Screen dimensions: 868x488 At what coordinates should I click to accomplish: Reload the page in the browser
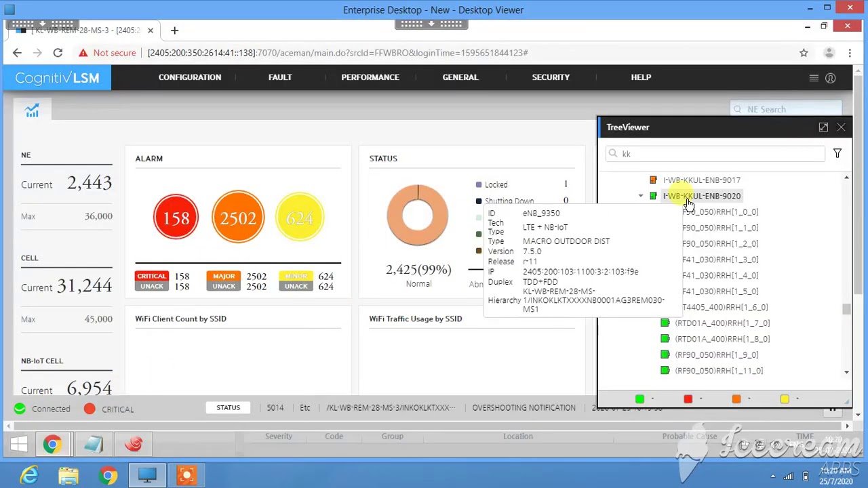58,53
